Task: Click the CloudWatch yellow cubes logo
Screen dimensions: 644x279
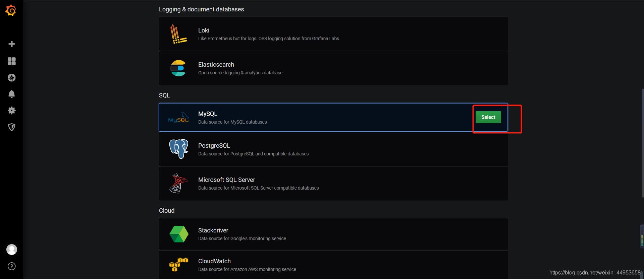Action: click(178, 265)
